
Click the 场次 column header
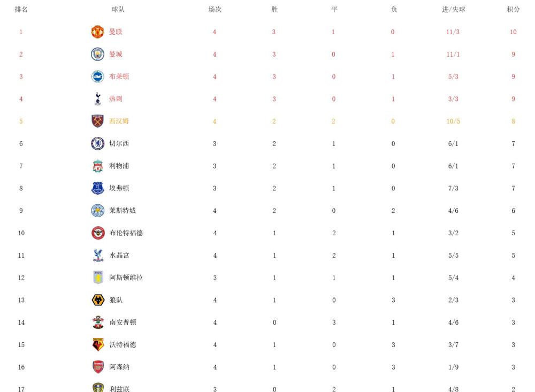tap(215, 10)
